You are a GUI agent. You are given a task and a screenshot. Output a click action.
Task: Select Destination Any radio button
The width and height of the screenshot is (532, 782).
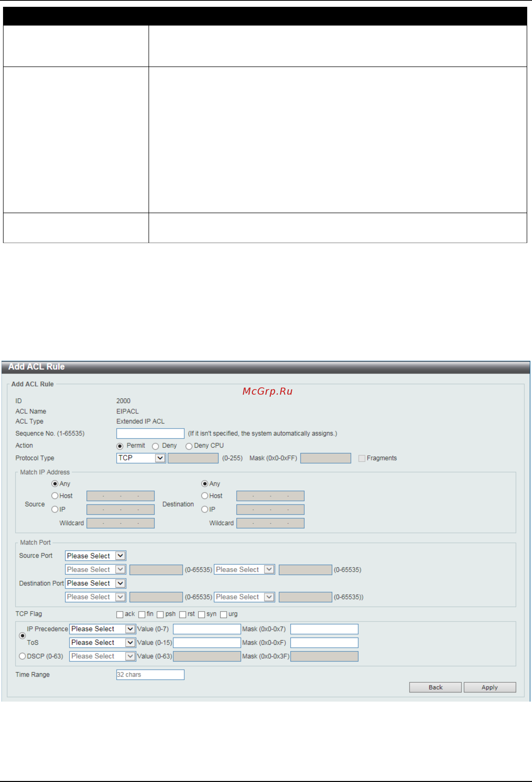tap(204, 483)
